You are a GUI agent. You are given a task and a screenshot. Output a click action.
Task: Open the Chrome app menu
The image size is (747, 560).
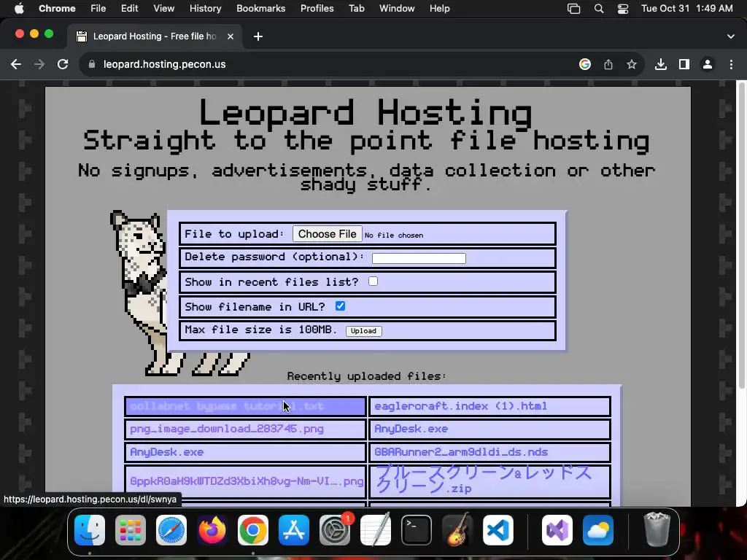[57, 9]
